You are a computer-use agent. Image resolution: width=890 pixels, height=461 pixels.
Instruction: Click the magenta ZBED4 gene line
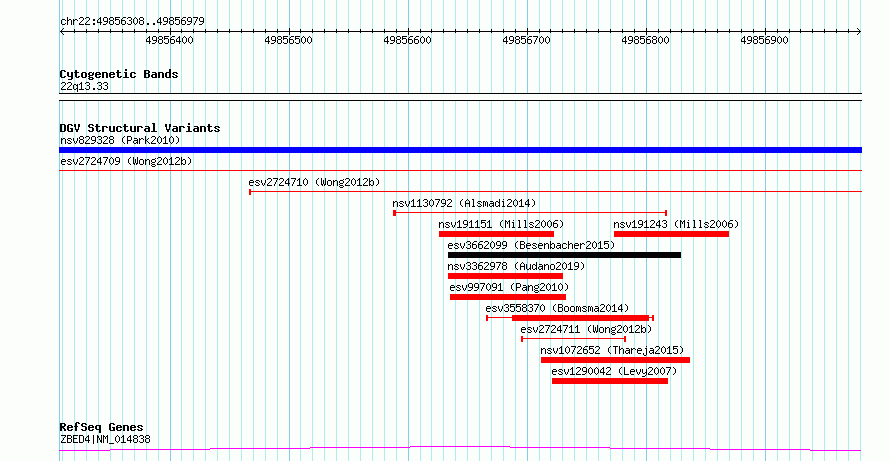(x=460, y=449)
